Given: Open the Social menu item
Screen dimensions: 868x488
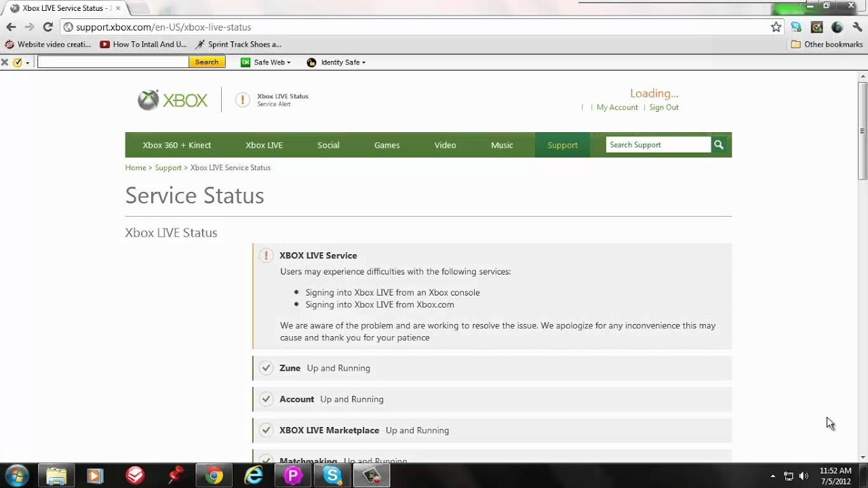Looking at the screenshot, I should pos(328,145).
